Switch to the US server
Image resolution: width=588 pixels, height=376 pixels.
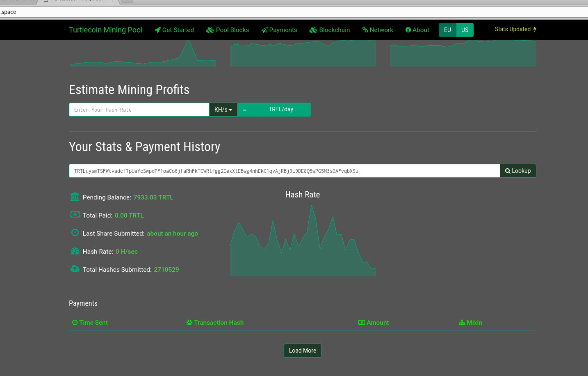465,30
